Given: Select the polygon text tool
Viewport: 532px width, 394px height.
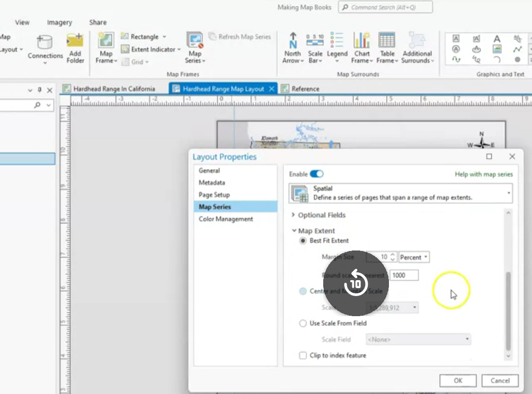Looking at the screenshot, I should pyautogui.click(x=476, y=38).
